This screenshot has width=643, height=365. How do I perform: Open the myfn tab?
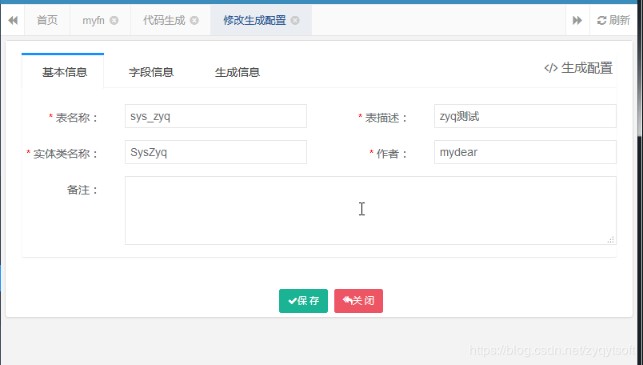click(93, 20)
